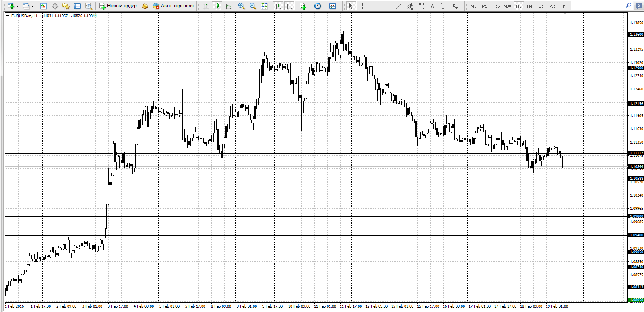Expand the new chart dropdown arrow
This screenshot has width=644, height=312.
click(x=17, y=6)
